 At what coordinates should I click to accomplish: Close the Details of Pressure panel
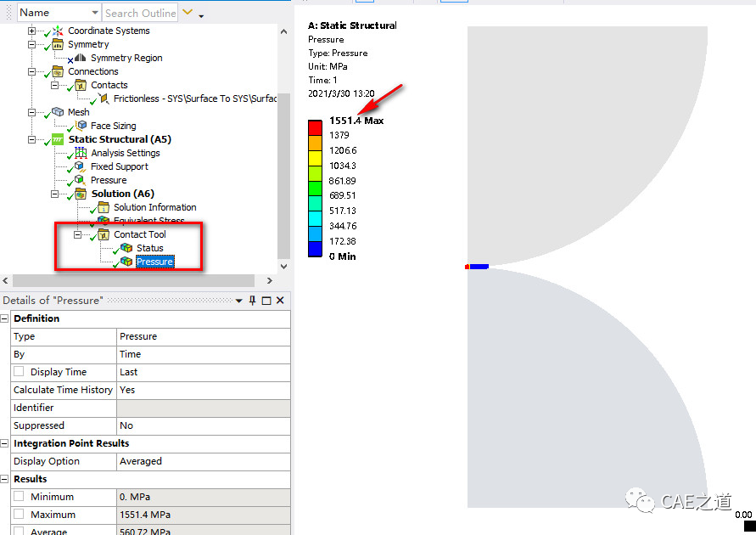click(280, 301)
